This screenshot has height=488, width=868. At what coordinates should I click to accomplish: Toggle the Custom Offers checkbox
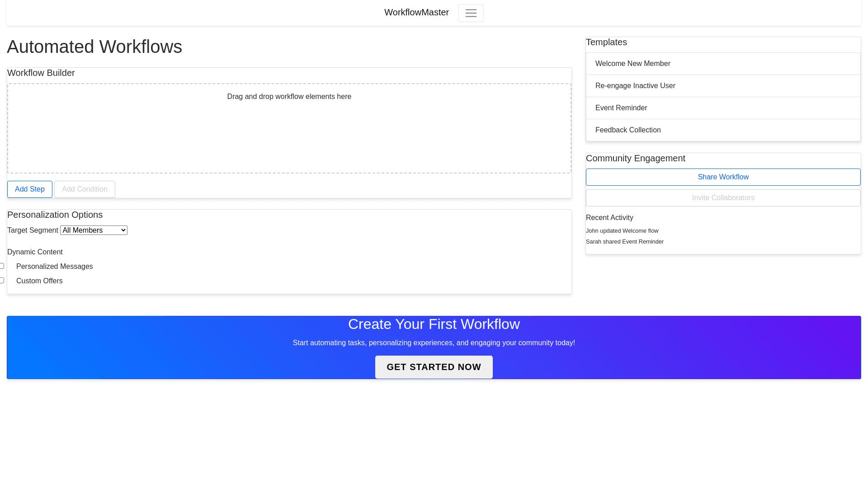pyautogui.click(x=2, y=281)
